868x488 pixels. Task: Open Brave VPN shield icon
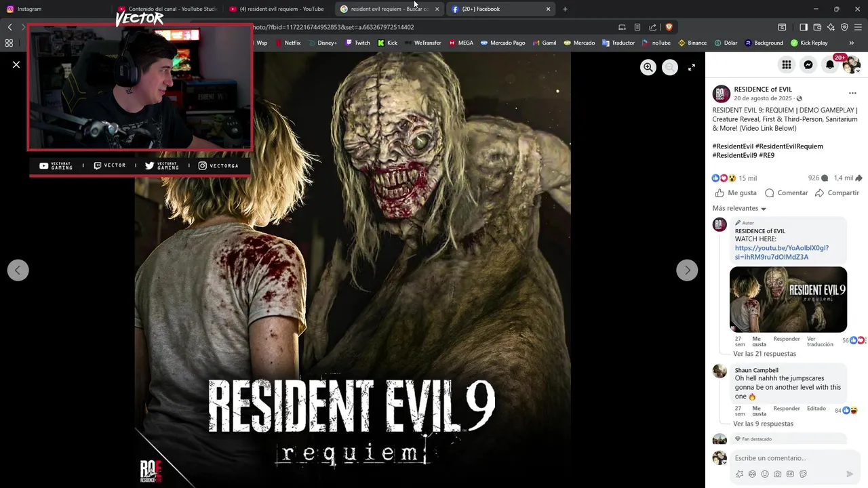pos(844,27)
